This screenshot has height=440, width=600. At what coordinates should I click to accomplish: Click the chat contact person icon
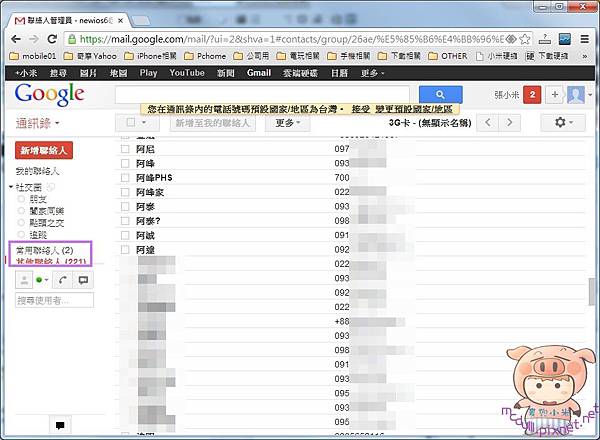click(x=24, y=280)
